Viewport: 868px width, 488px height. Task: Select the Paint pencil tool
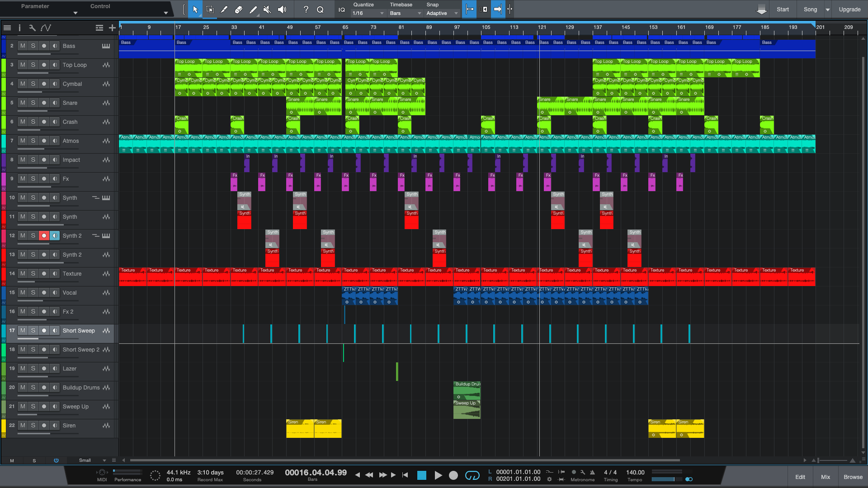(x=253, y=9)
